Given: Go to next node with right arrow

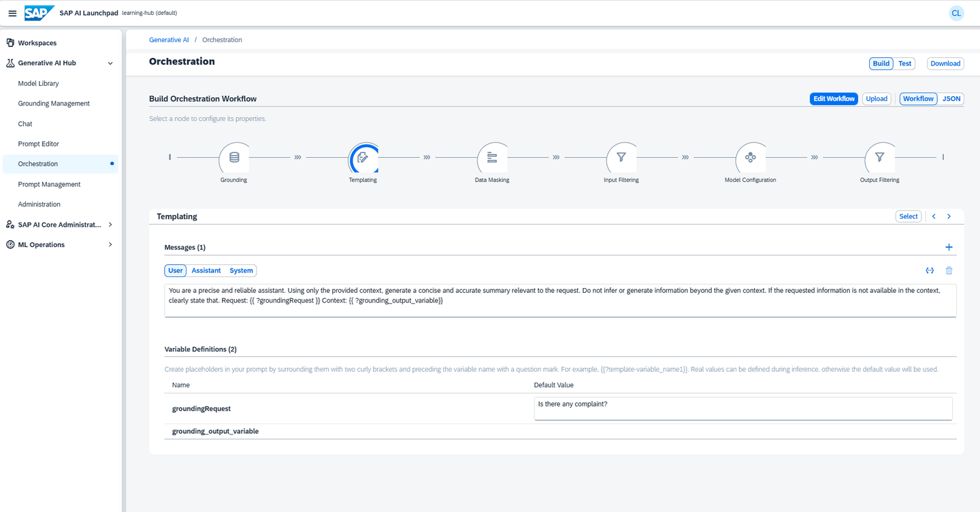Looking at the screenshot, I should click(949, 217).
